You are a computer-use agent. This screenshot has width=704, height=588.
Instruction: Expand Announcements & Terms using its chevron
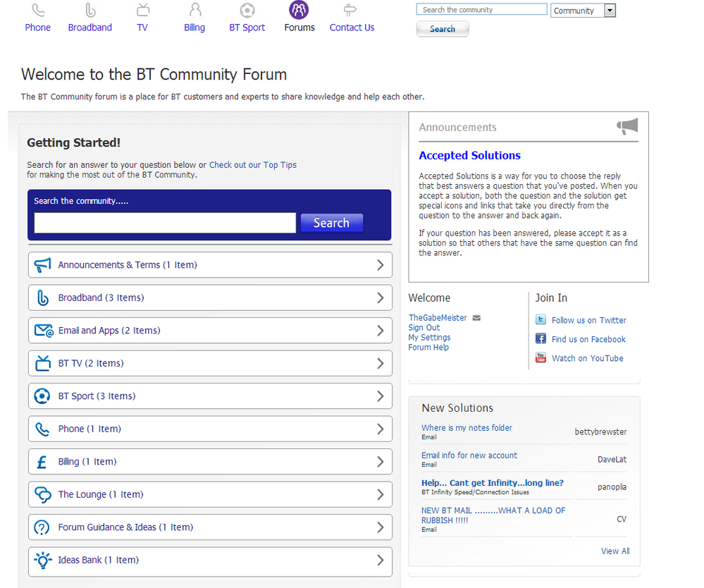pyautogui.click(x=381, y=265)
